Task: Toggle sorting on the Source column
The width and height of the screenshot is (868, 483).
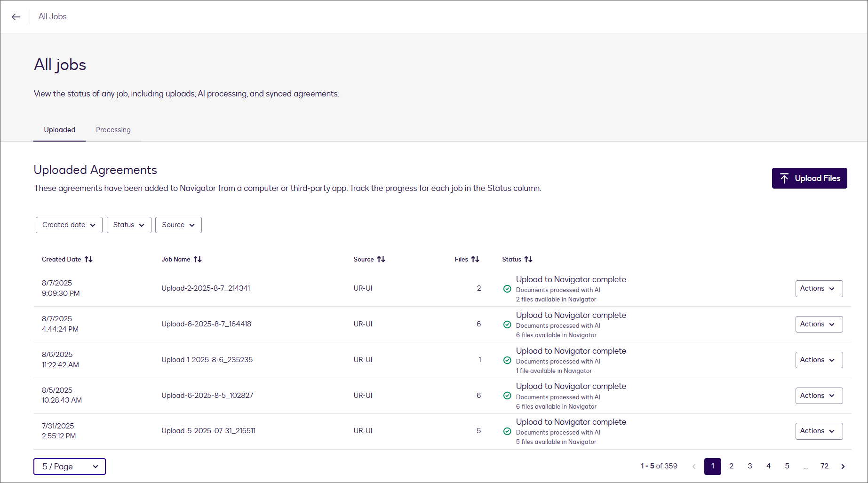Action: point(382,259)
